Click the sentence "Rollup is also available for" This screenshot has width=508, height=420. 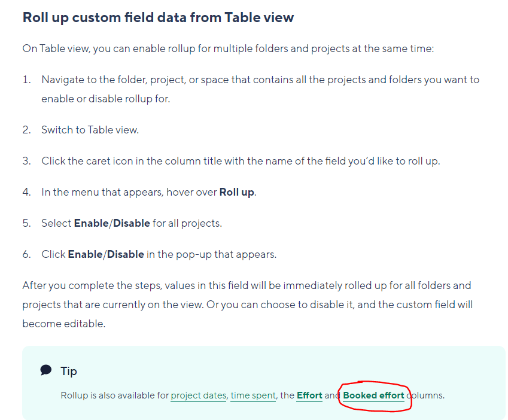click(115, 395)
